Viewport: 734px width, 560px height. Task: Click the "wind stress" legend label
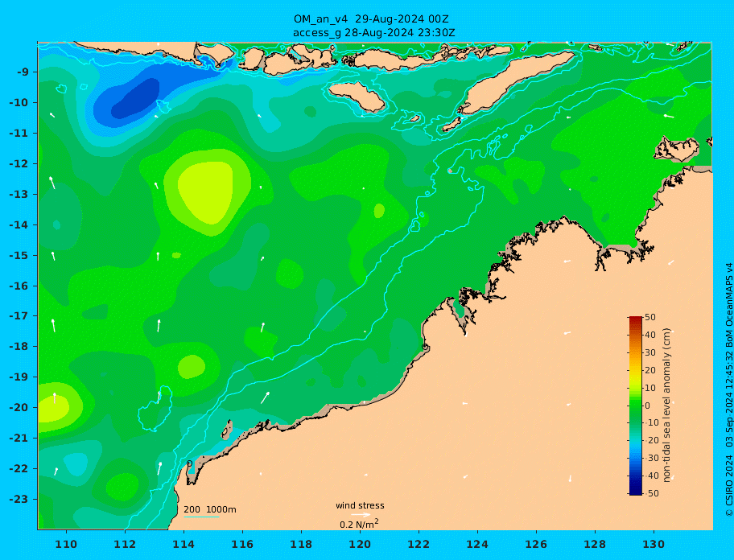pos(360,506)
